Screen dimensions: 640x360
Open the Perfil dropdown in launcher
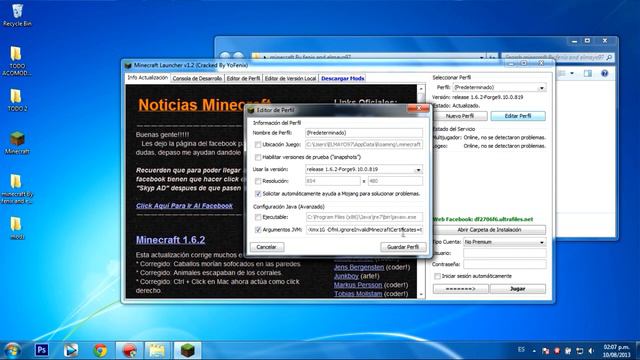542,88
